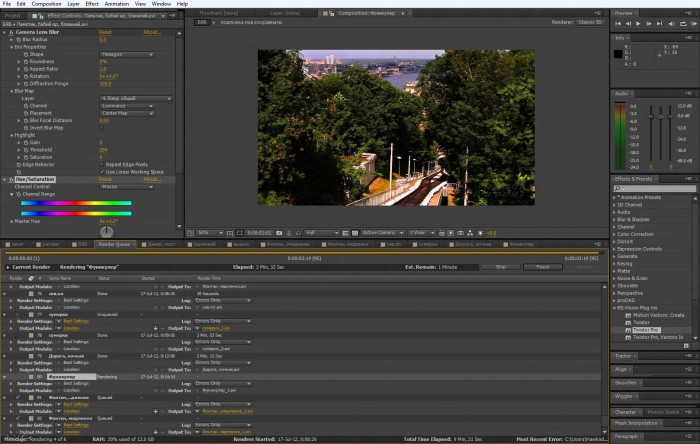This screenshot has width=700, height=444.
Task: Toggle loop option icon in Preview
Action: pos(683,24)
